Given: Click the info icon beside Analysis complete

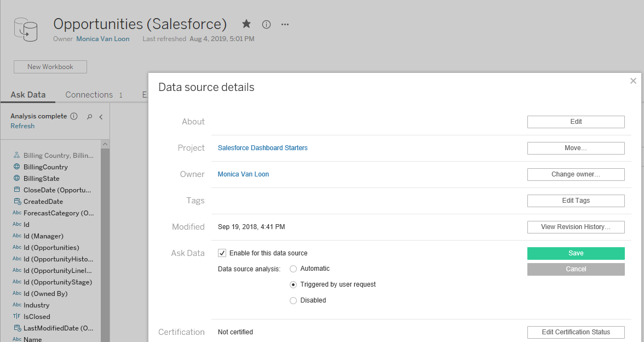Looking at the screenshot, I should 74,116.
